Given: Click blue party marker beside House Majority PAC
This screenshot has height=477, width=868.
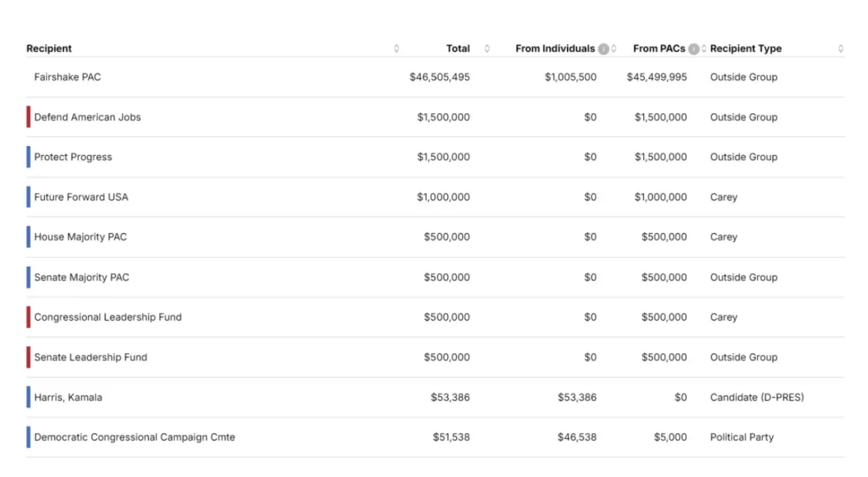Looking at the screenshot, I should coord(28,237).
